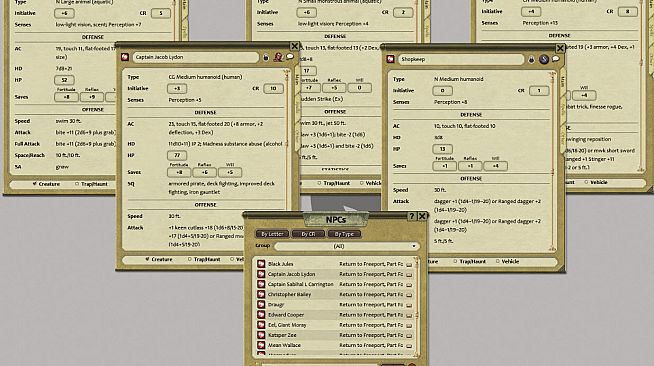Viewport: 654px width, 366px height.
Task: Select the Captain Sabihal L Carrington name in the list
Action: coord(300,284)
